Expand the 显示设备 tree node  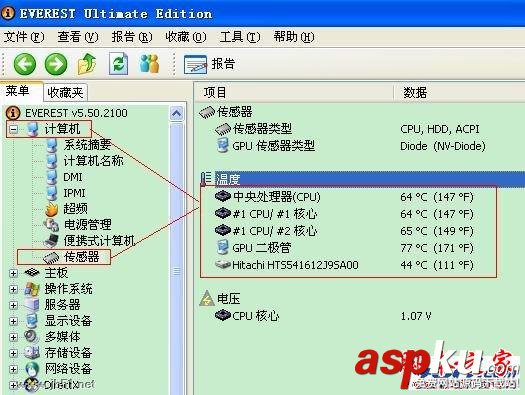point(13,321)
